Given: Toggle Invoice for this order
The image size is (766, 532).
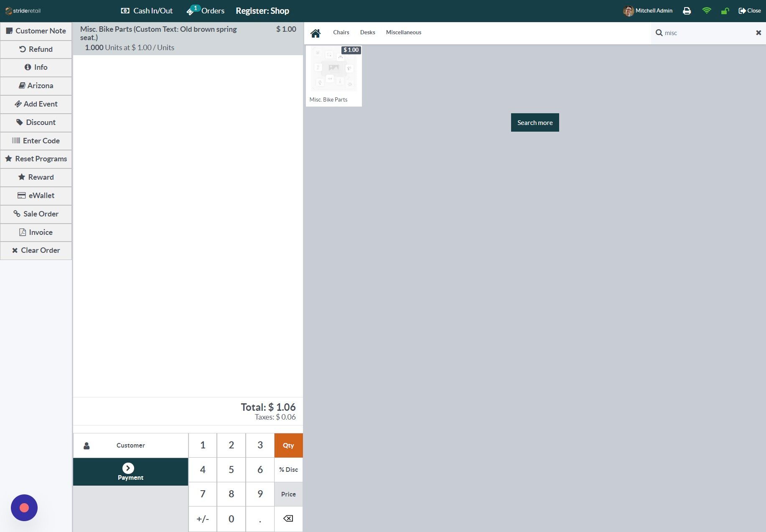Looking at the screenshot, I should [x=36, y=232].
